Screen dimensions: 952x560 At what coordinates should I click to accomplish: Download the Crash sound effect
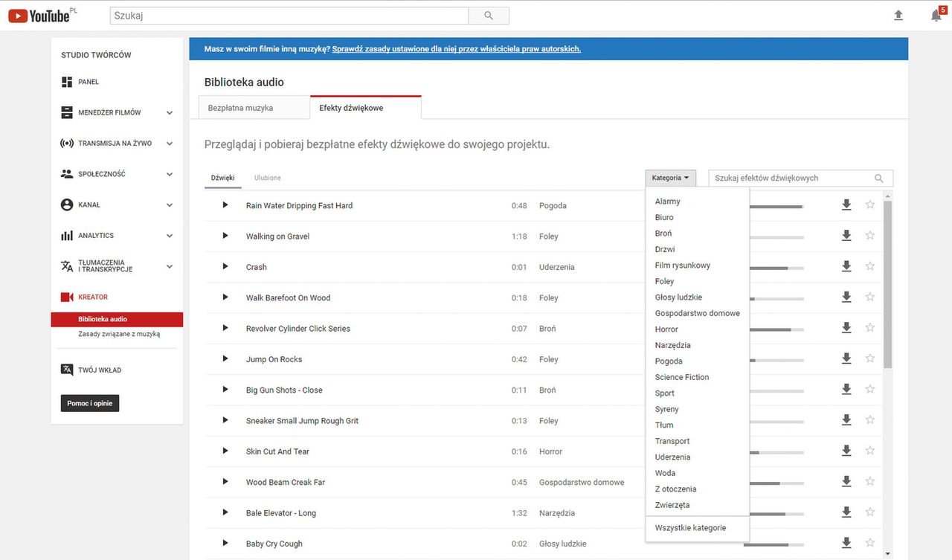click(846, 266)
